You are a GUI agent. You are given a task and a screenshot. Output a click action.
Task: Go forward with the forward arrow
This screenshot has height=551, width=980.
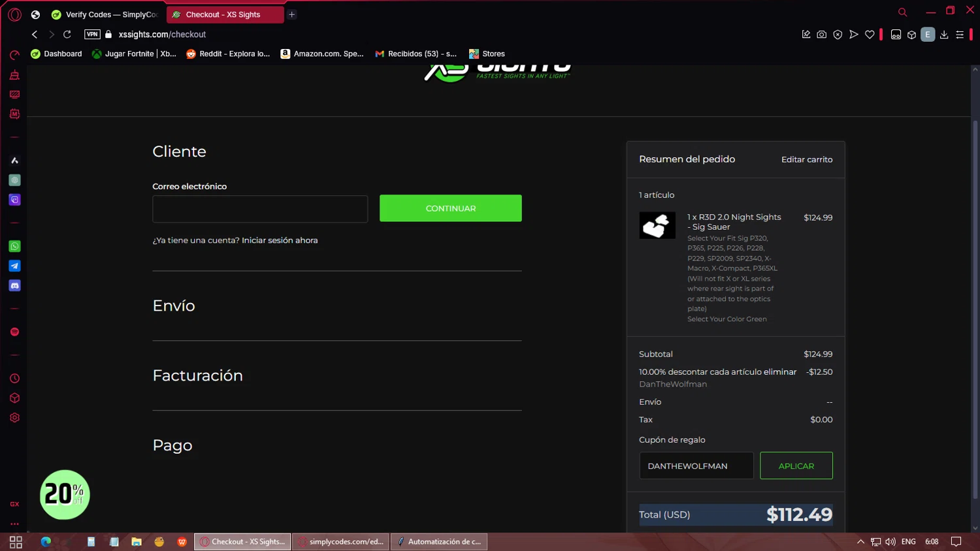click(51, 35)
